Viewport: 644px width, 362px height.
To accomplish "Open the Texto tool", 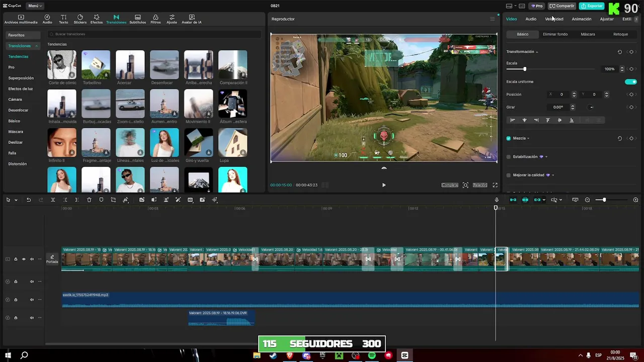I will (63, 19).
